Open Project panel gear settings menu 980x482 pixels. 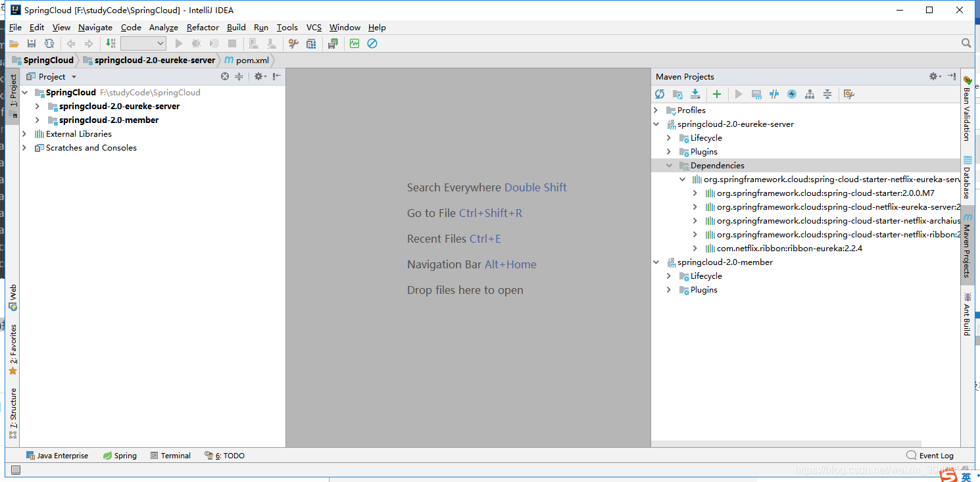click(260, 76)
